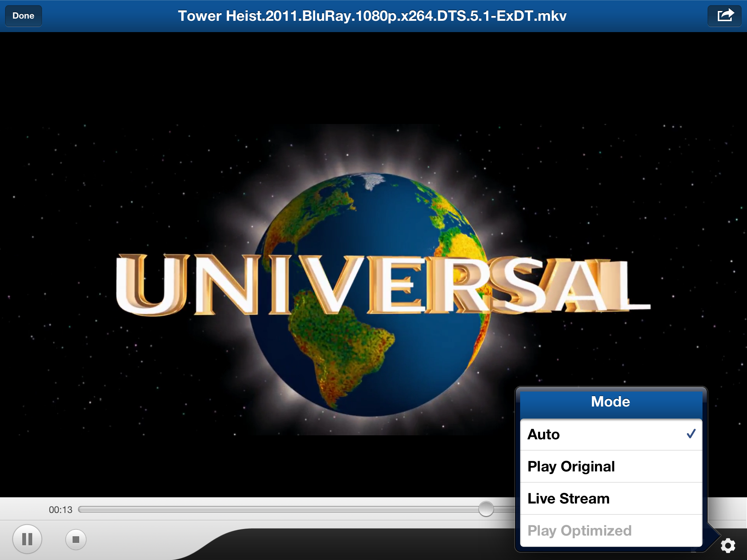Screen dimensions: 747x560
Task: Tap the Done button
Action: (23, 16)
